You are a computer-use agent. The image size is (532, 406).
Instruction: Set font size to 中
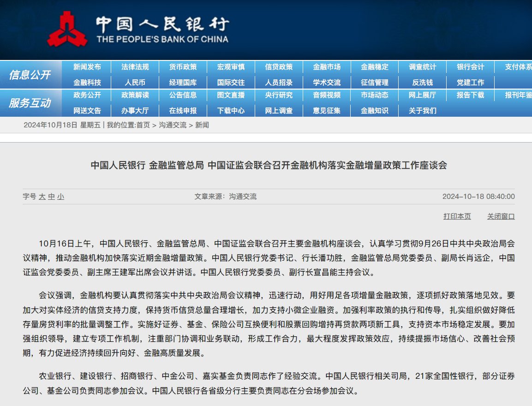click(51, 197)
